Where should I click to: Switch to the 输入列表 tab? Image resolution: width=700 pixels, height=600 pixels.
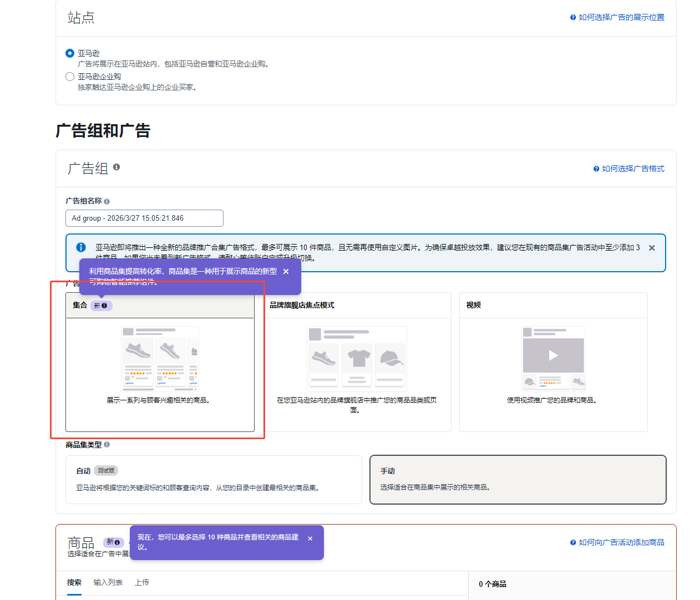coord(108,582)
